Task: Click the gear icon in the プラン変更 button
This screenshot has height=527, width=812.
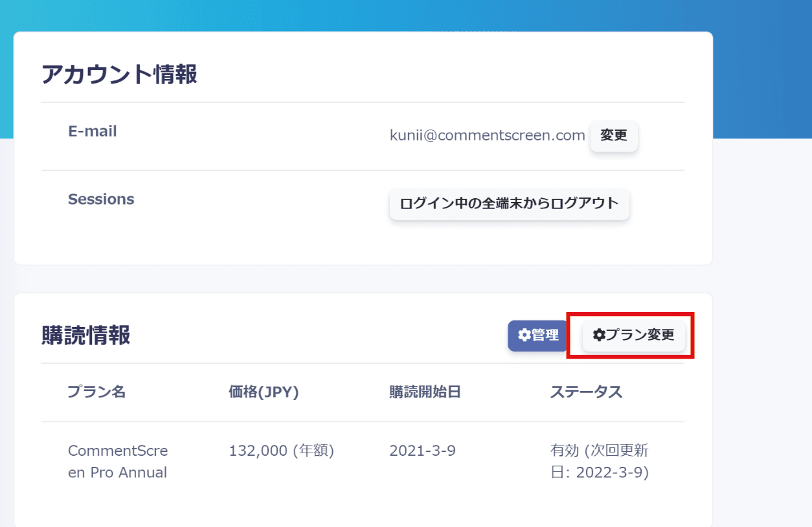Action: (x=599, y=335)
